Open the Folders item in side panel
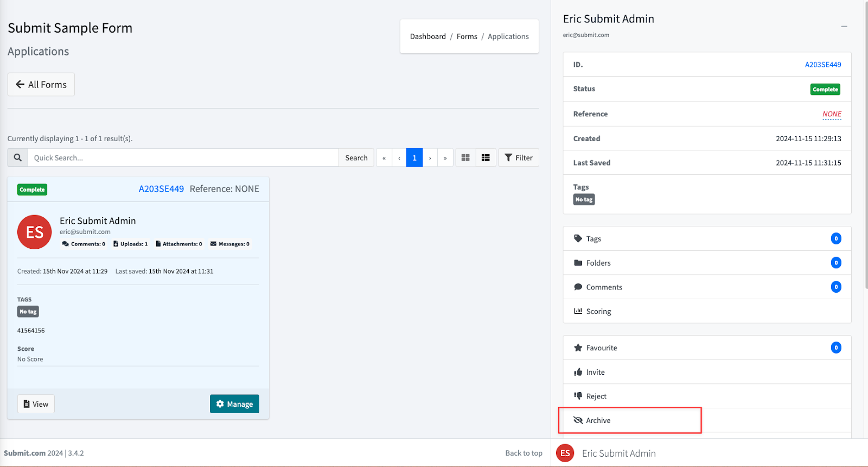This screenshot has height=467, width=868. 598,263
